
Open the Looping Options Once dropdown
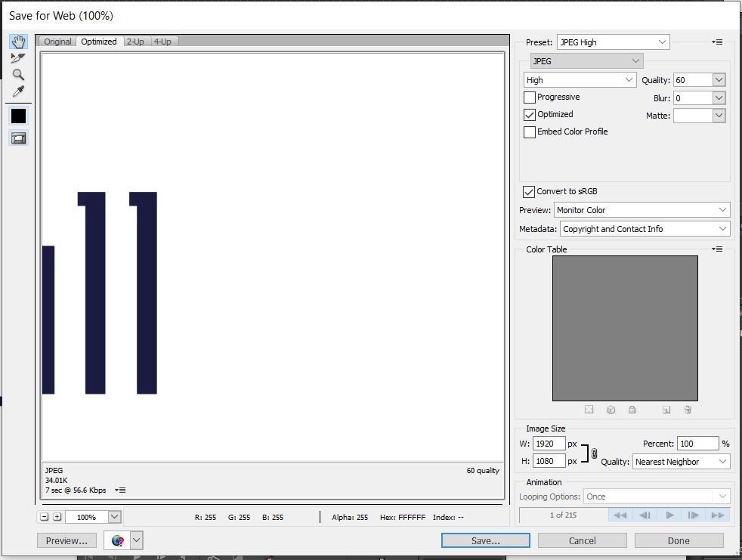[x=657, y=497]
